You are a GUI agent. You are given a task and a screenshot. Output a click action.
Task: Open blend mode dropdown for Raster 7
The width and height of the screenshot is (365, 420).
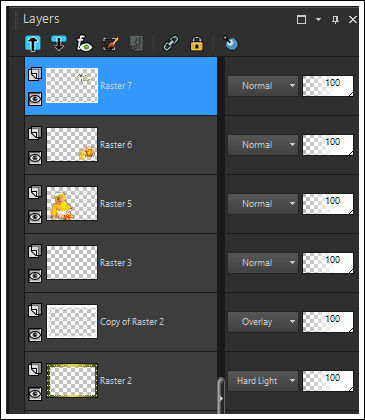tap(263, 86)
